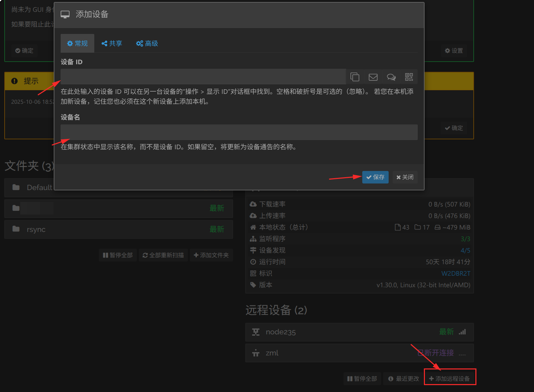Open the 高级 tab
The height and width of the screenshot is (392, 534).
point(147,43)
